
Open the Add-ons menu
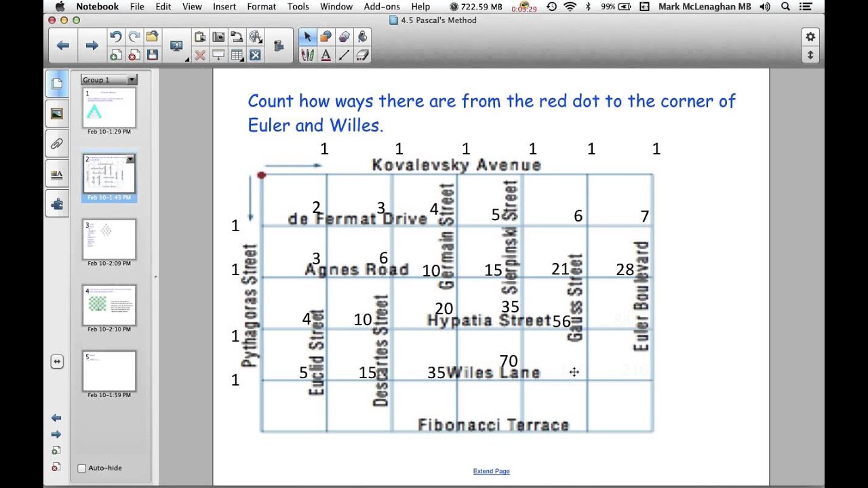click(x=382, y=6)
